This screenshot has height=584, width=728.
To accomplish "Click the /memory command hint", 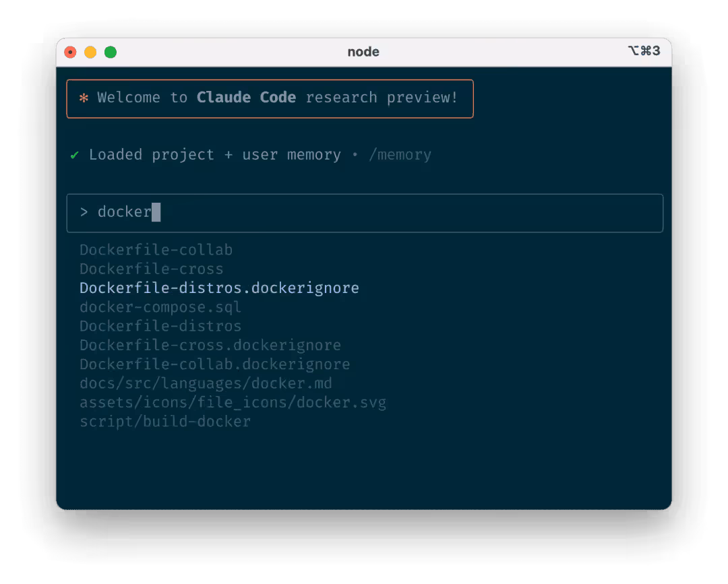I will (x=400, y=155).
